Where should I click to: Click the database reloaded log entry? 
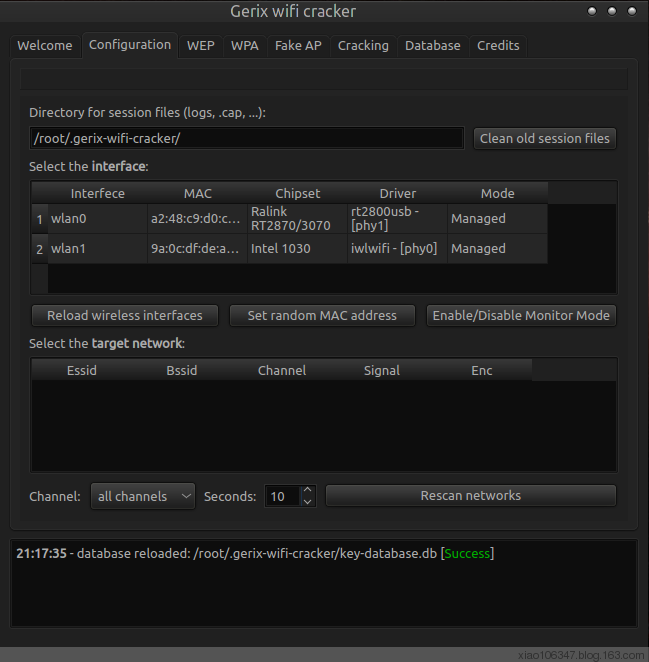click(x=255, y=553)
